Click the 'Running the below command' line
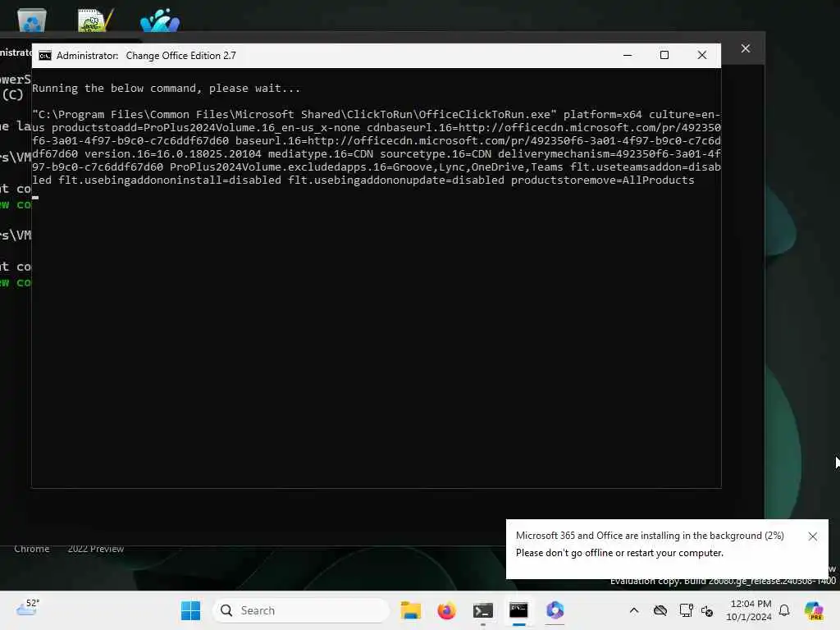The image size is (840, 630). [166, 89]
